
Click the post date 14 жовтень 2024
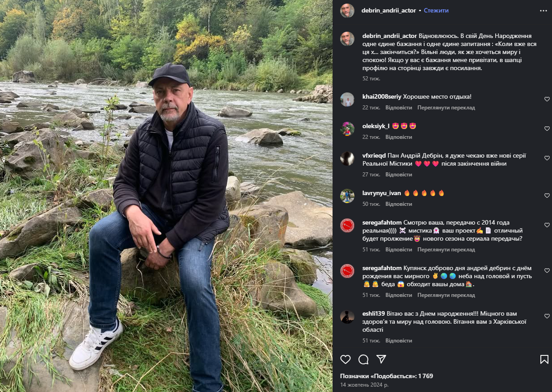click(364, 384)
